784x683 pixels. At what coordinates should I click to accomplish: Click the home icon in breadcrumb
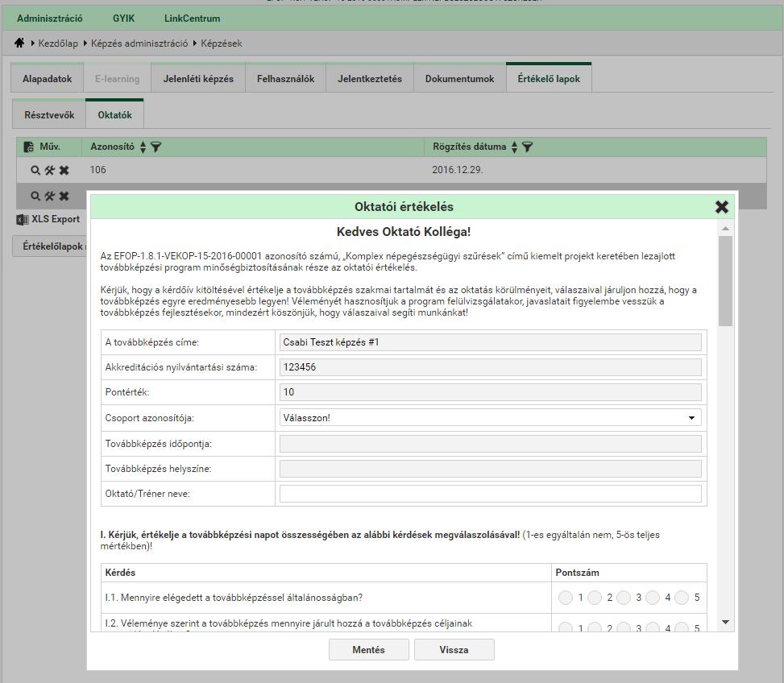point(19,43)
